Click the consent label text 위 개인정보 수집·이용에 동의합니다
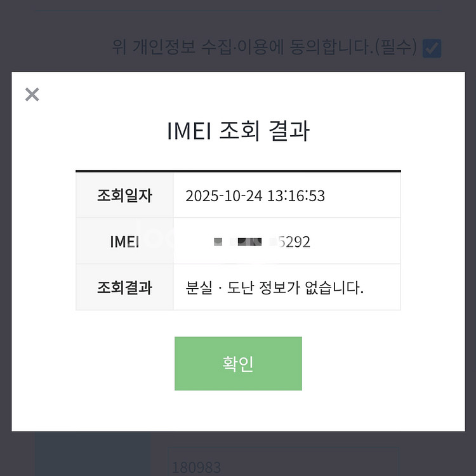Viewport: 476px width, 476px height. (x=242, y=48)
